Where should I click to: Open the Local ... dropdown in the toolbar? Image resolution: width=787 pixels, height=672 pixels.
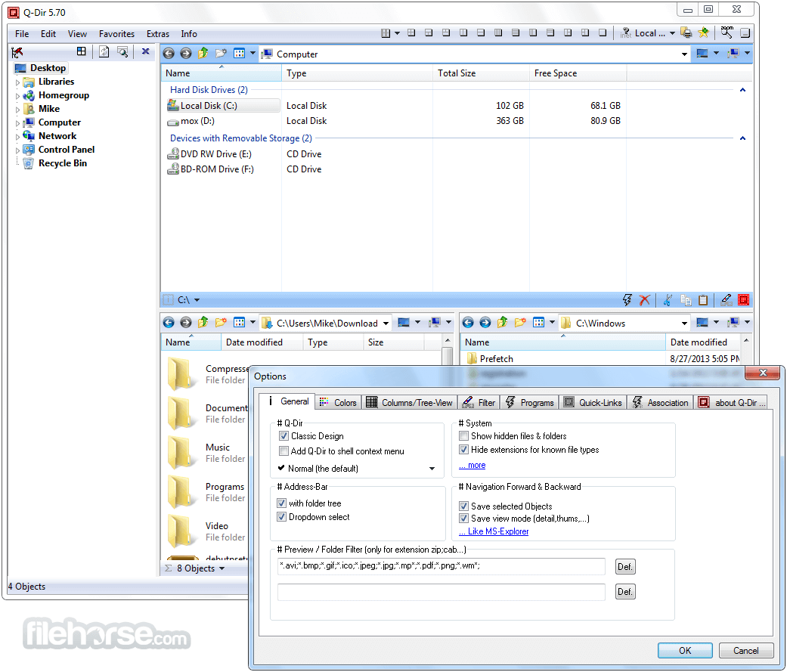click(x=673, y=33)
